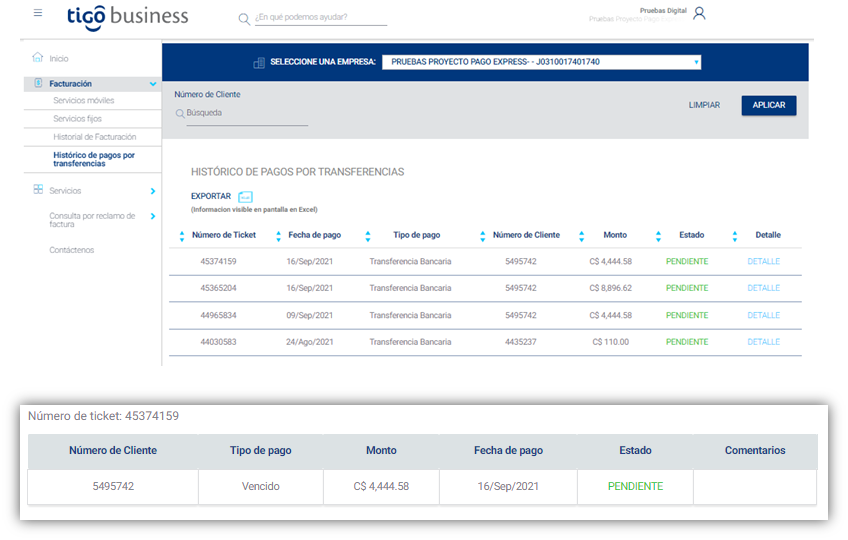Click client number 4435237

pyautogui.click(x=521, y=342)
